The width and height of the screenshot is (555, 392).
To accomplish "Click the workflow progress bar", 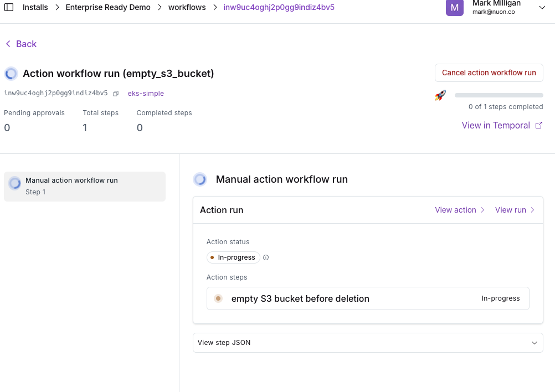I will click(499, 95).
